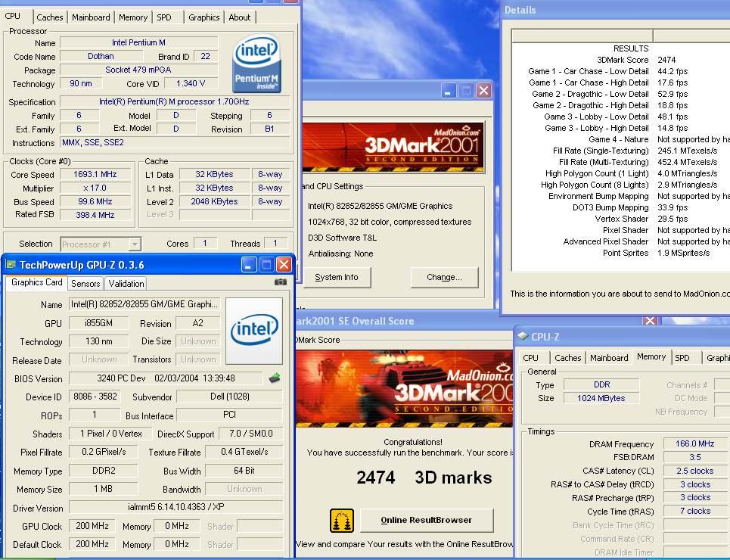Image resolution: width=730 pixels, height=560 pixels.
Task: Click the CAS# Latency 2.5 clocks value
Action: (695, 471)
